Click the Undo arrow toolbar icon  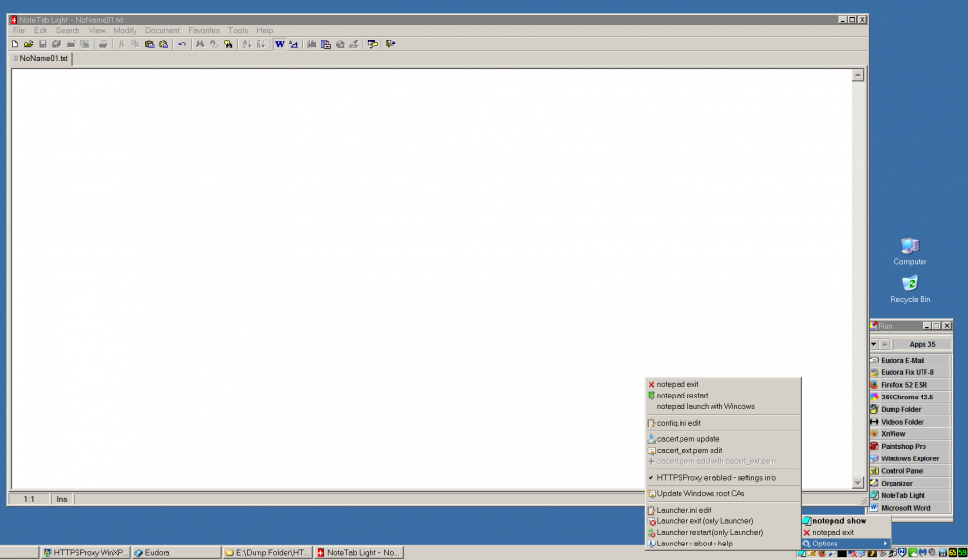point(181,44)
